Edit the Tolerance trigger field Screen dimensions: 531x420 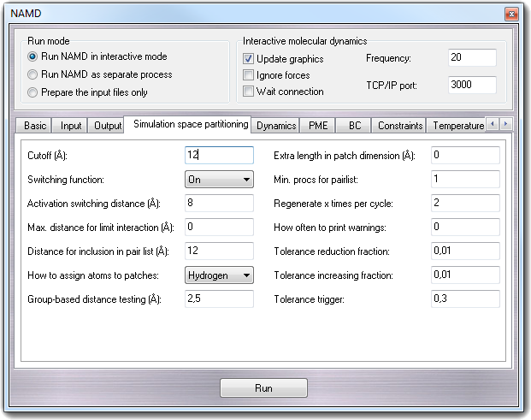click(464, 299)
